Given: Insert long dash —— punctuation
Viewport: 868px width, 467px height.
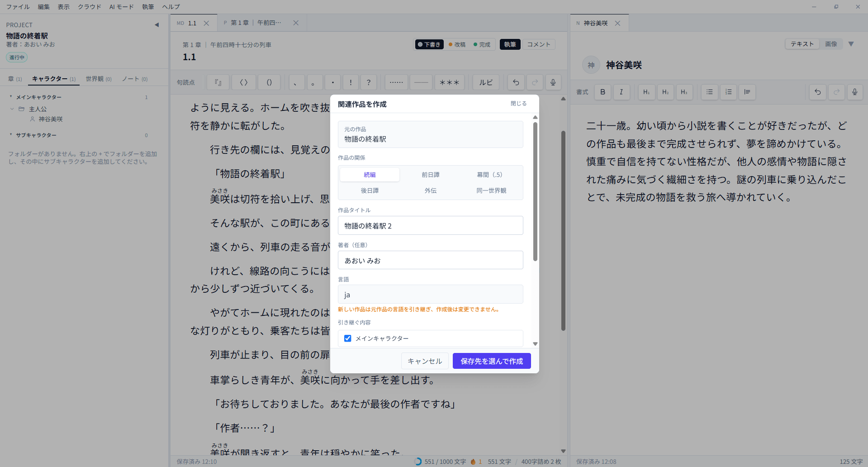Looking at the screenshot, I should (421, 82).
